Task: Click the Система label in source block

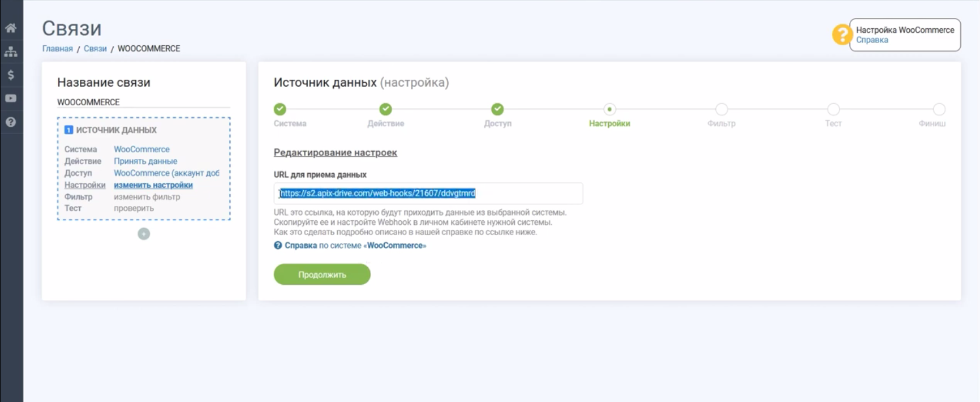Action: (x=80, y=149)
